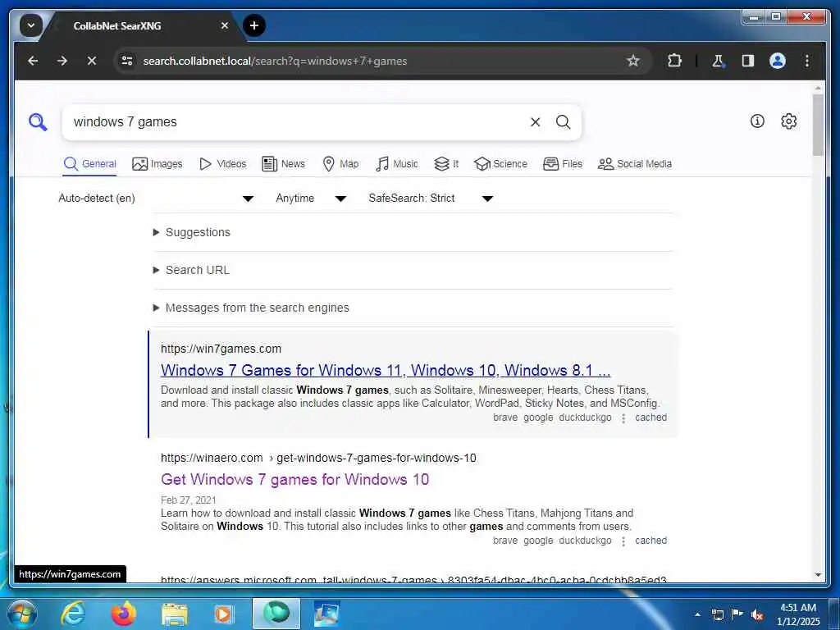
Task: Open the Windows Start button
Action: [21, 614]
